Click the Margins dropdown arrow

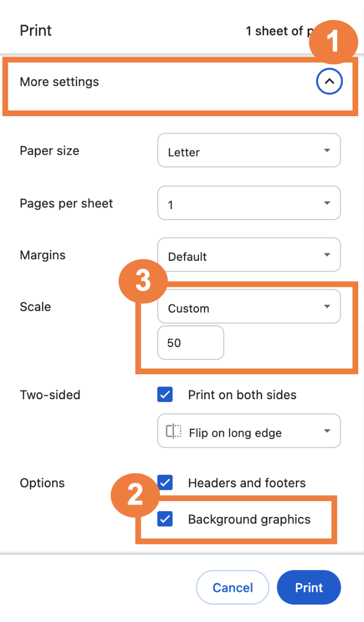click(327, 256)
